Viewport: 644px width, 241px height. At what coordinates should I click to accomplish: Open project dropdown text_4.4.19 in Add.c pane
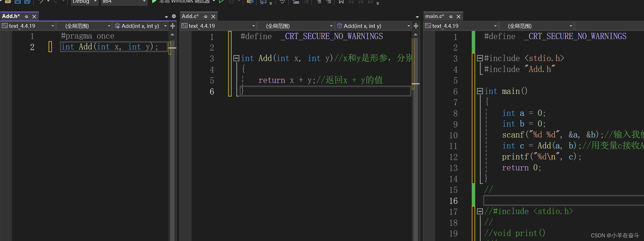click(x=218, y=26)
